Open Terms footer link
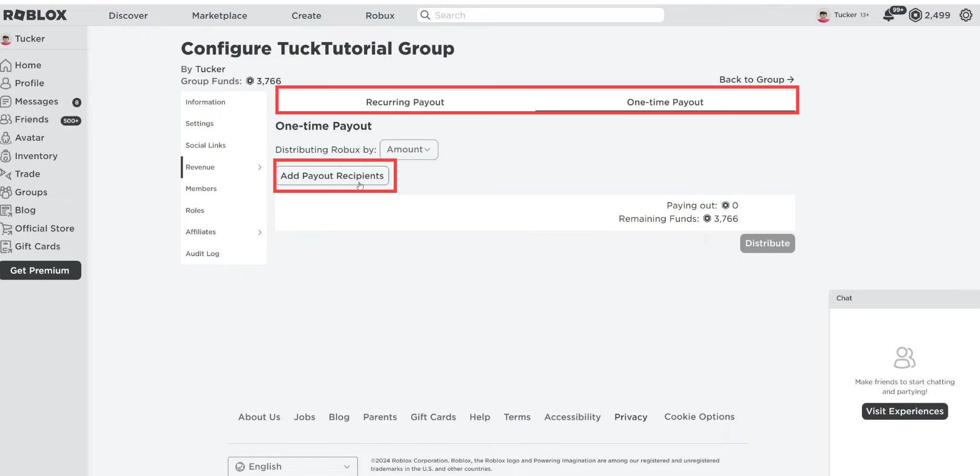980x476 pixels. pyautogui.click(x=517, y=417)
